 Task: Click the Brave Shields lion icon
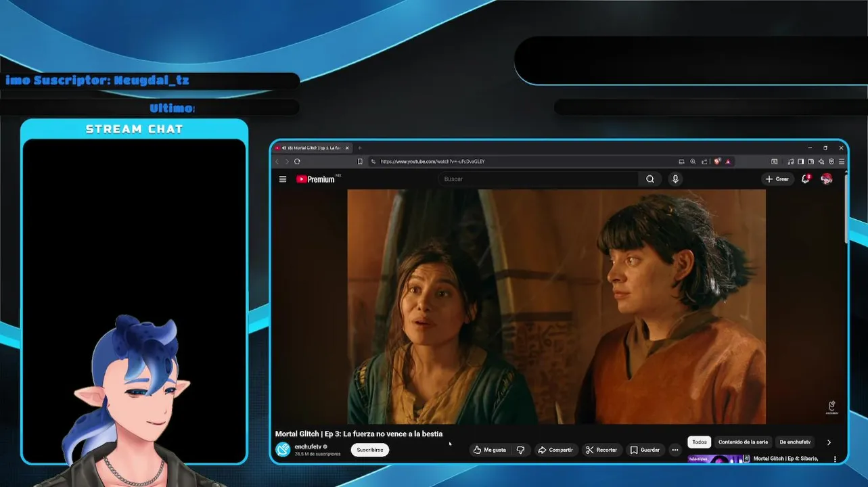pyautogui.click(x=718, y=162)
